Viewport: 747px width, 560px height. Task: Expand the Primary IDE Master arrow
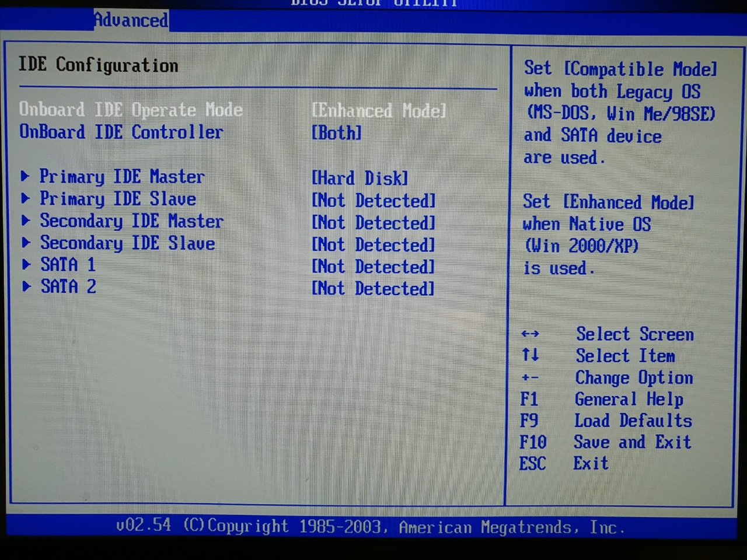(26, 176)
